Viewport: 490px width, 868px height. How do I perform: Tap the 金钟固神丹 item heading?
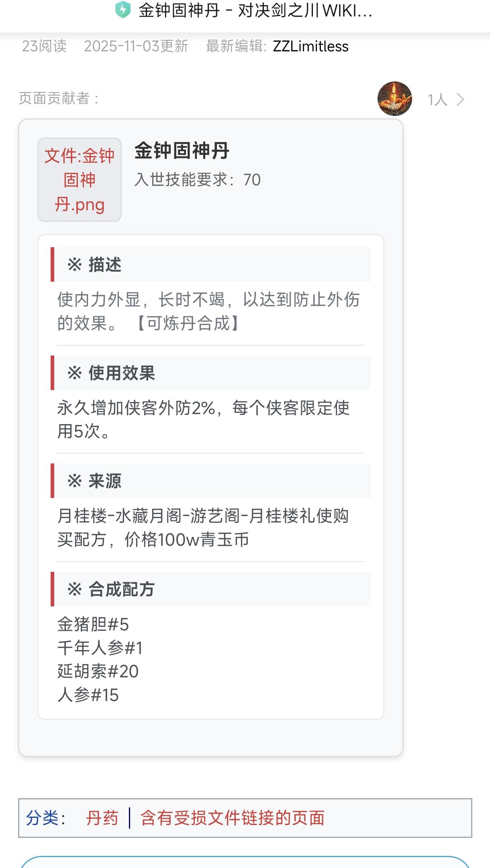(x=182, y=151)
